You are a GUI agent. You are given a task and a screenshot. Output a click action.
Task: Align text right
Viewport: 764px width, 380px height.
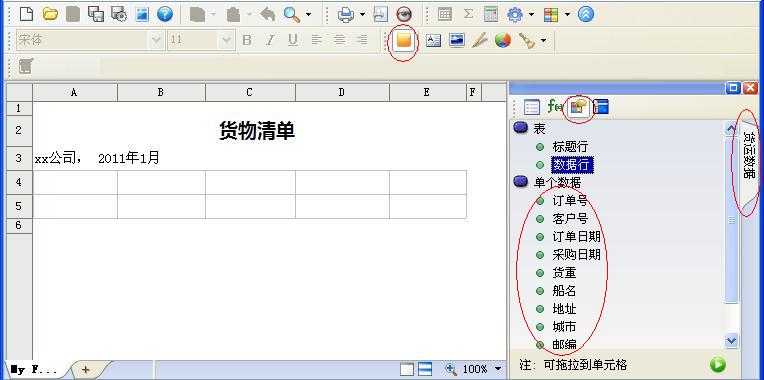[362, 40]
